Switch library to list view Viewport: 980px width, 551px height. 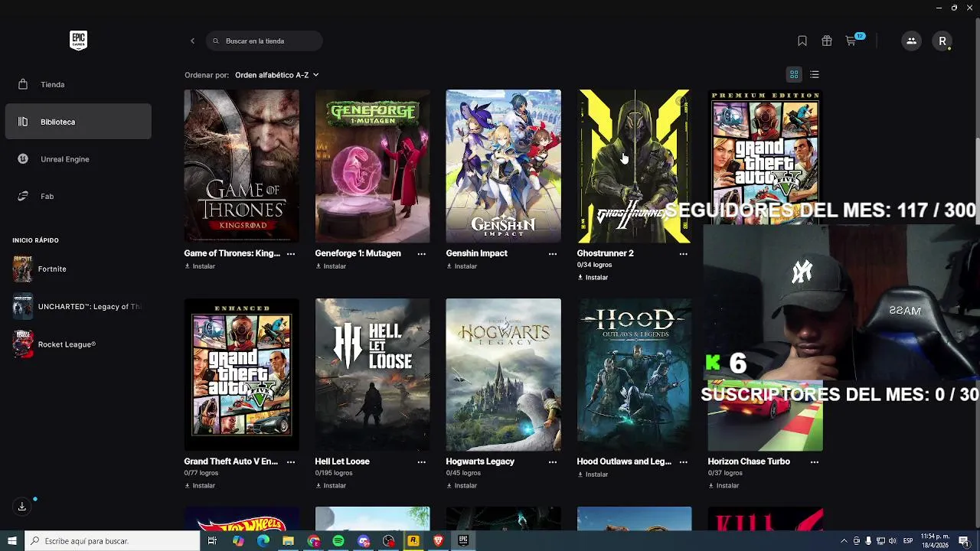(x=815, y=74)
